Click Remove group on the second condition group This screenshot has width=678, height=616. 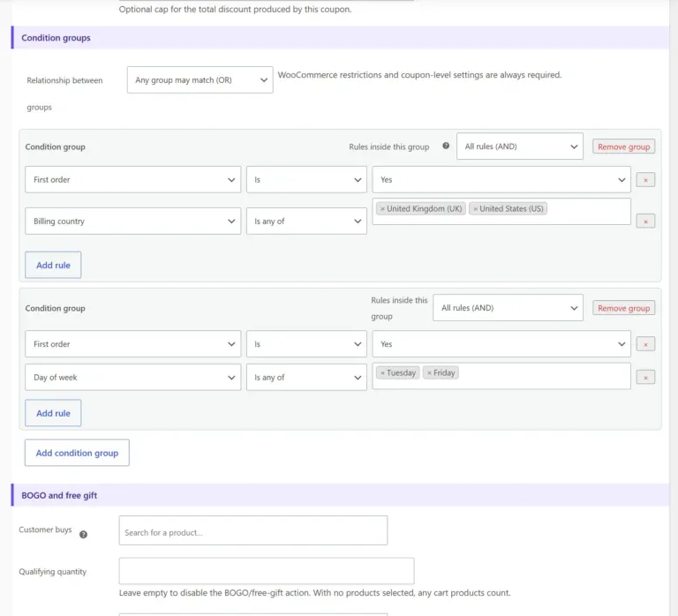[623, 308]
